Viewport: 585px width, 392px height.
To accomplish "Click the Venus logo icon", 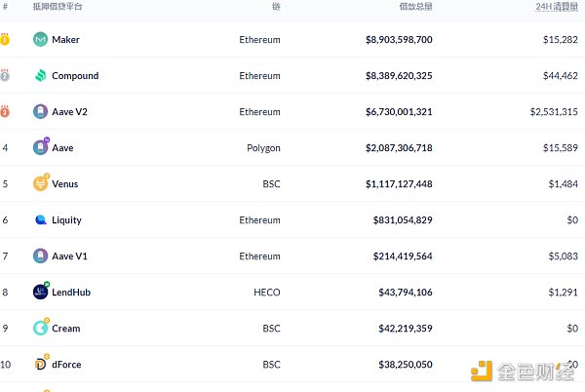I will (x=41, y=182).
